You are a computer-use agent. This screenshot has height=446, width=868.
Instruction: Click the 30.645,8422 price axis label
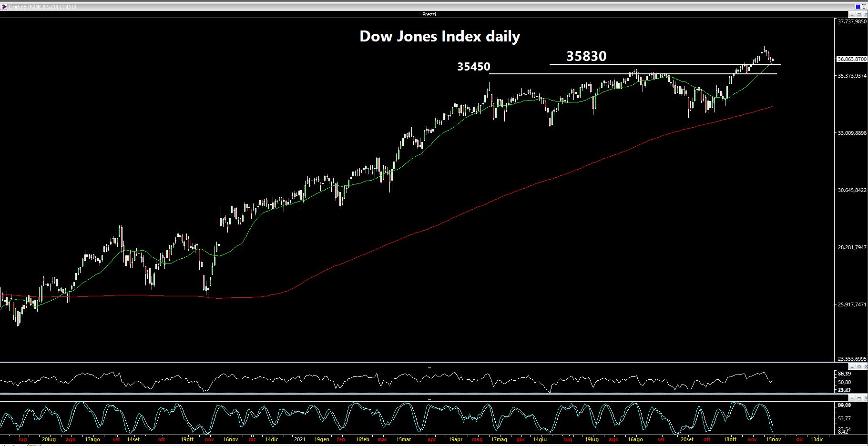point(852,190)
